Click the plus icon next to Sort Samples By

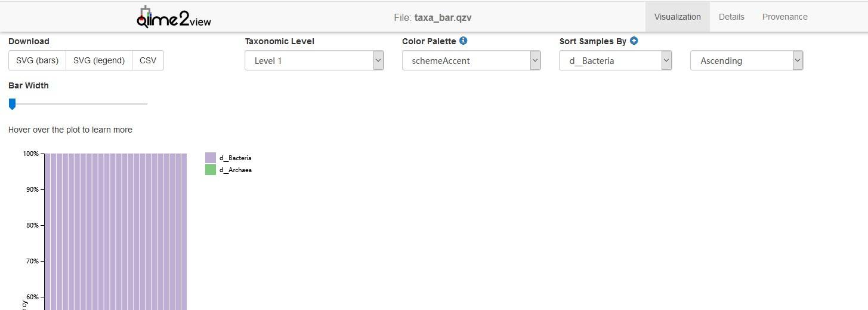tap(634, 41)
